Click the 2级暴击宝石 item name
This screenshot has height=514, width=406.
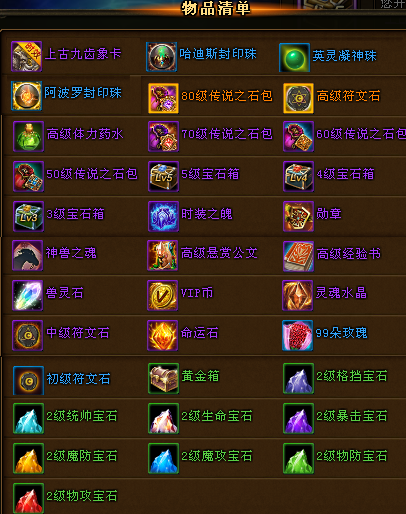coord(352,416)
